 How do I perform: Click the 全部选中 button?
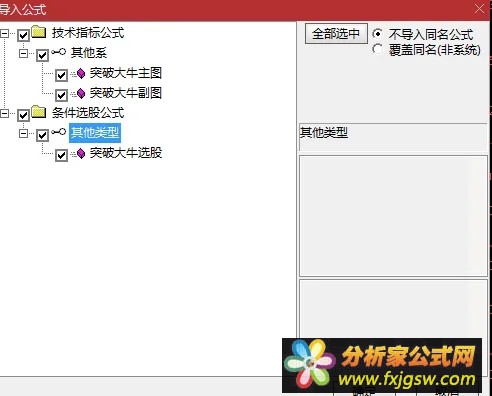tap(336, 33)
